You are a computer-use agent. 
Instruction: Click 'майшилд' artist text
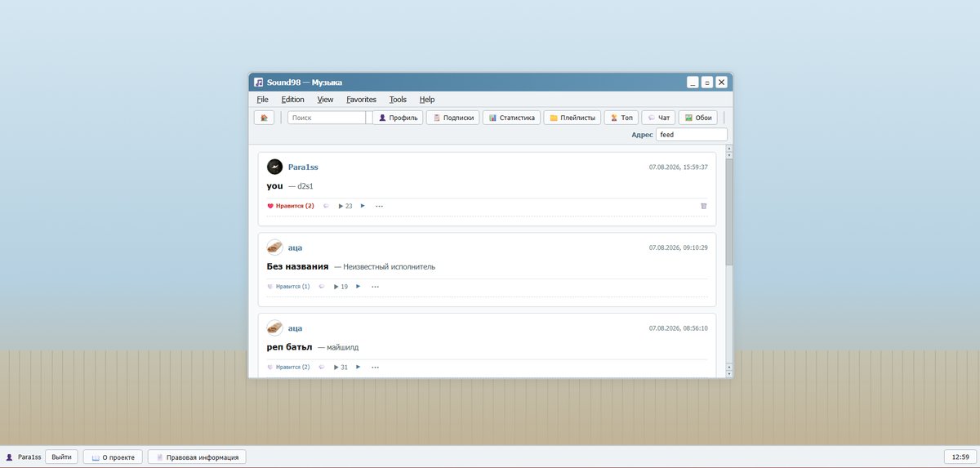pyautogui.click(x=343, y=347)
